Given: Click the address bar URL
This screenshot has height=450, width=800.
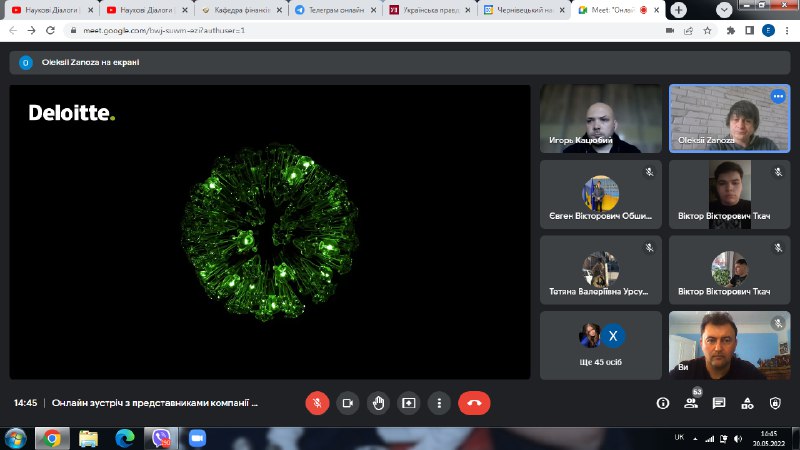Looking at the screenshot, I should [x=164, y=31].
